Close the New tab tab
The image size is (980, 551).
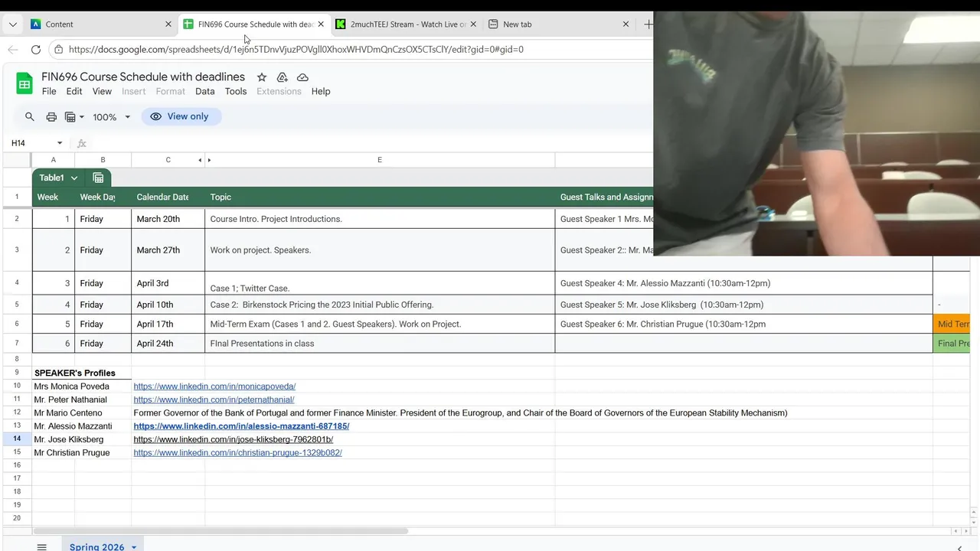(x=626, y=24)
